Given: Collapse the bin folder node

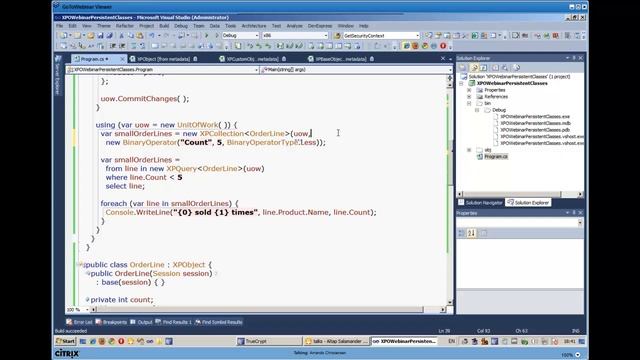Looking at the screenshot, I should [x=469, y=104].
